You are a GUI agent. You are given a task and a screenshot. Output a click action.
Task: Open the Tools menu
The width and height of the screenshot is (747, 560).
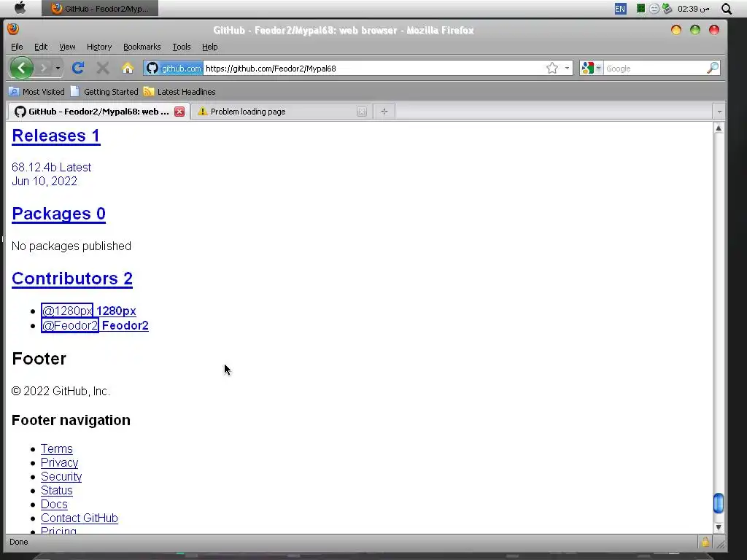coord(182,47)
